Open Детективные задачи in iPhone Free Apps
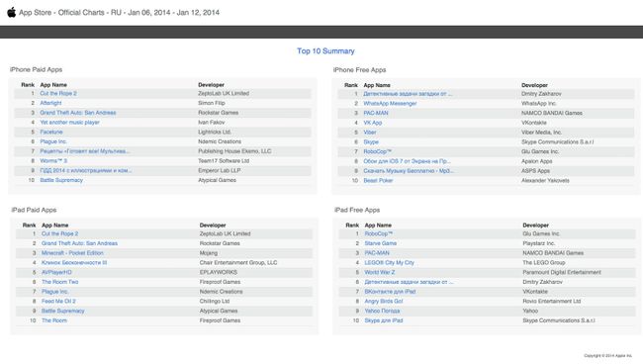 [x=408, y=94]
